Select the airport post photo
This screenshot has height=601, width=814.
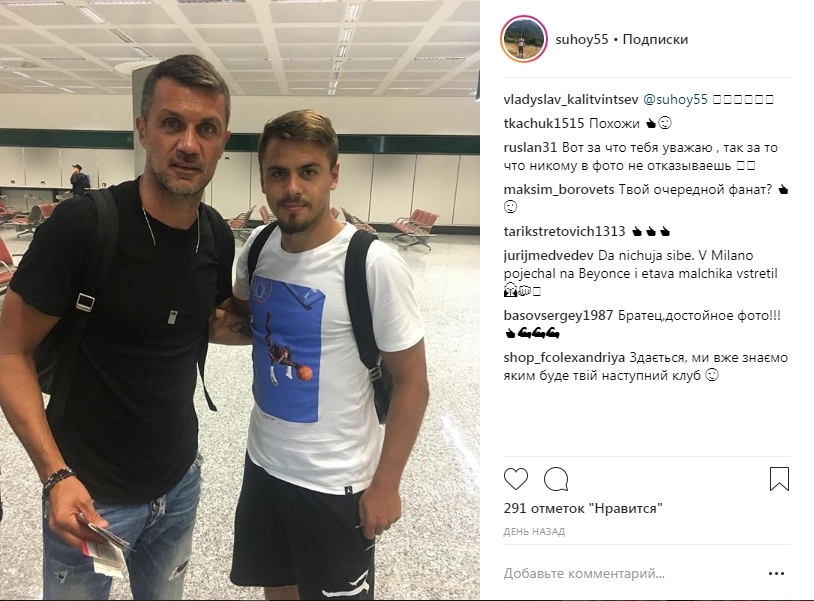pyautogui.click(x=240, y=300)
